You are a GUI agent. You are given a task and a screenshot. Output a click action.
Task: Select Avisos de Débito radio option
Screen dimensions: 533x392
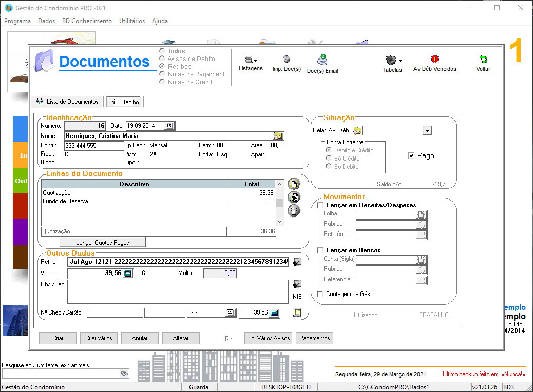click(x=162, y=59)
